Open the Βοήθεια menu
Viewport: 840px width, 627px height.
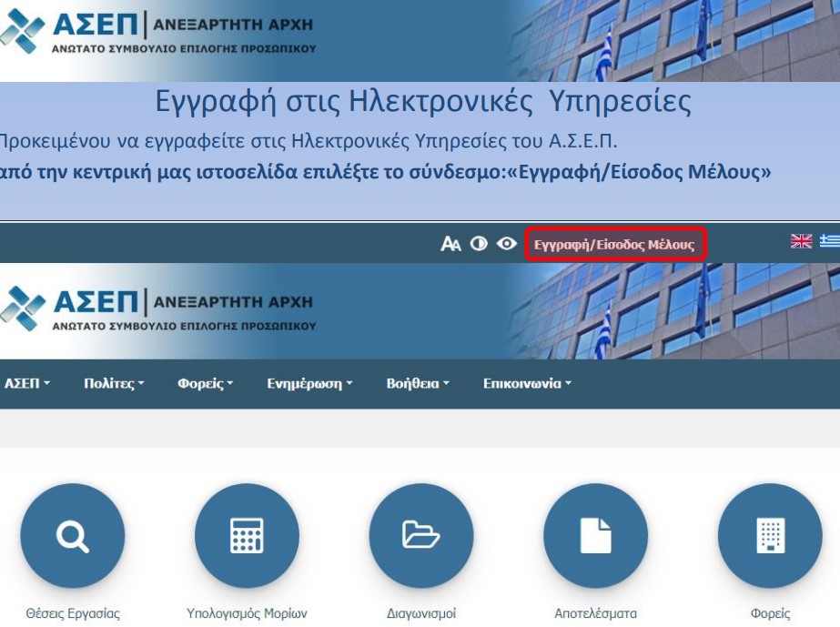pyautogui.click(x=418, y=384)
